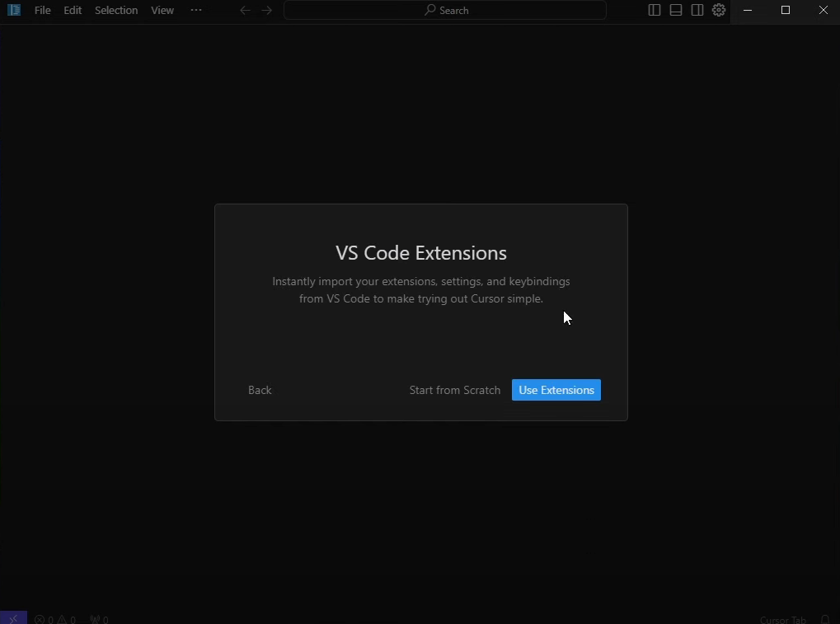Open notifications bell icon

pyautogui.click(x=825, y=620)
